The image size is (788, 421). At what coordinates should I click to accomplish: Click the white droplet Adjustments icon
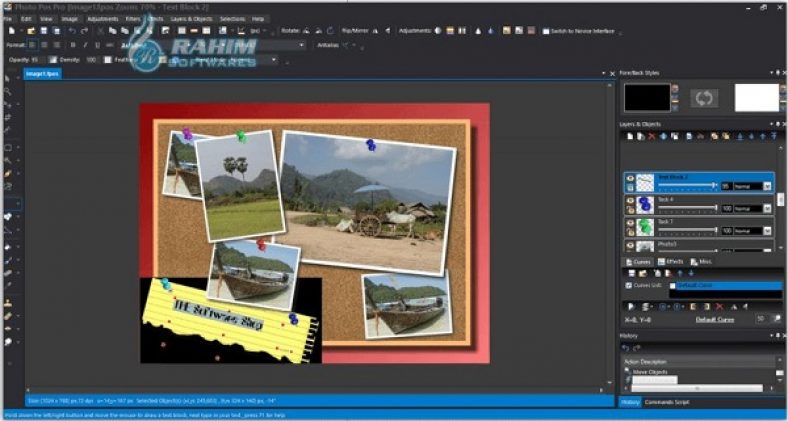point(478,31)
